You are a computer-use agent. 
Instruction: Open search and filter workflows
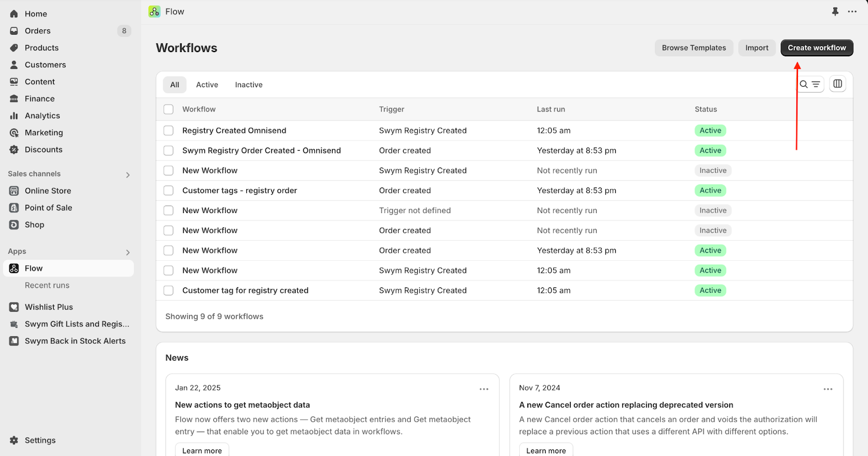tap(810, 84)
